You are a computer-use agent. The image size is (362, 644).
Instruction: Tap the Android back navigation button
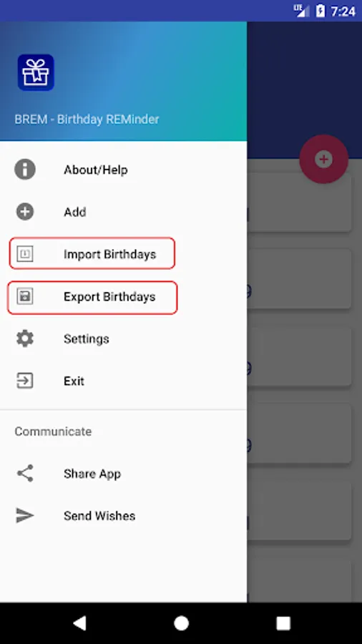coord(79,623)
